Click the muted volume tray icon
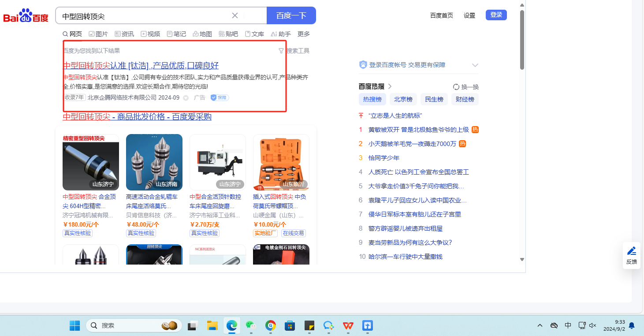Image resolution: width=644 pixels, height=336 pixels. 593,325
